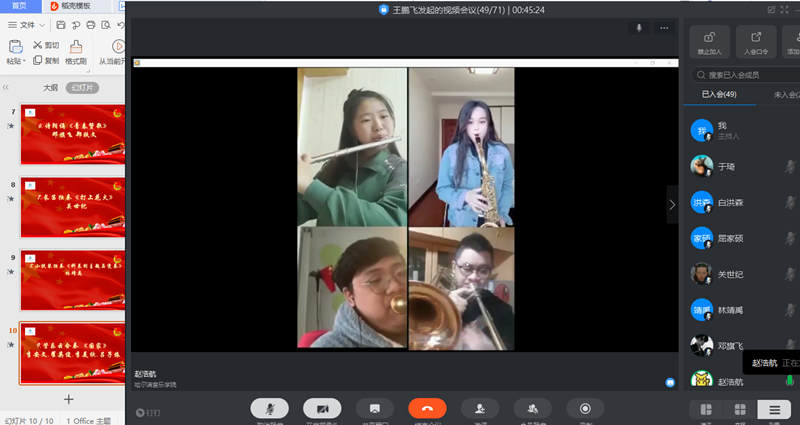Image resolution: width=800 pixels, height=425 pixels.
Task: Select the 格式刷 format painter tool
Action: coord(76,52)
